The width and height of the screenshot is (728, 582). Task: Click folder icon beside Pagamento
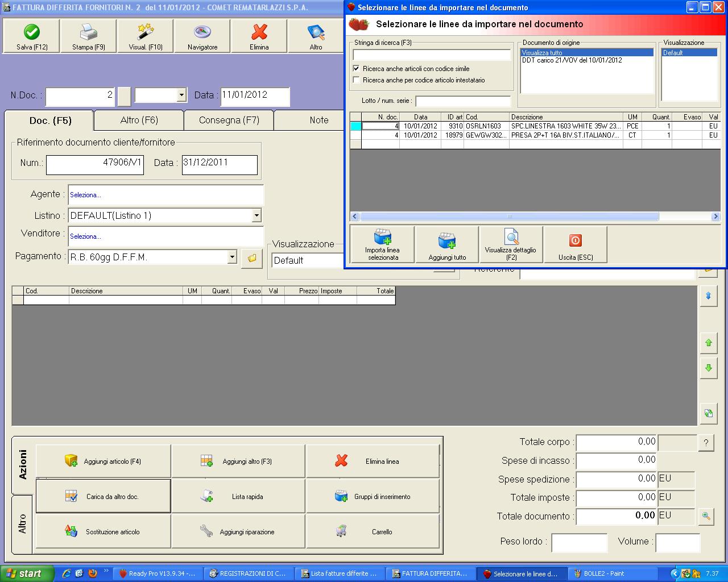(x=252, y=258)
